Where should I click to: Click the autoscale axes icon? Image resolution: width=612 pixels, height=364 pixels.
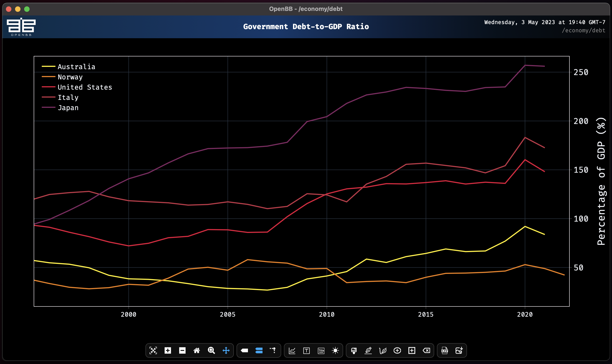(153, 350)
